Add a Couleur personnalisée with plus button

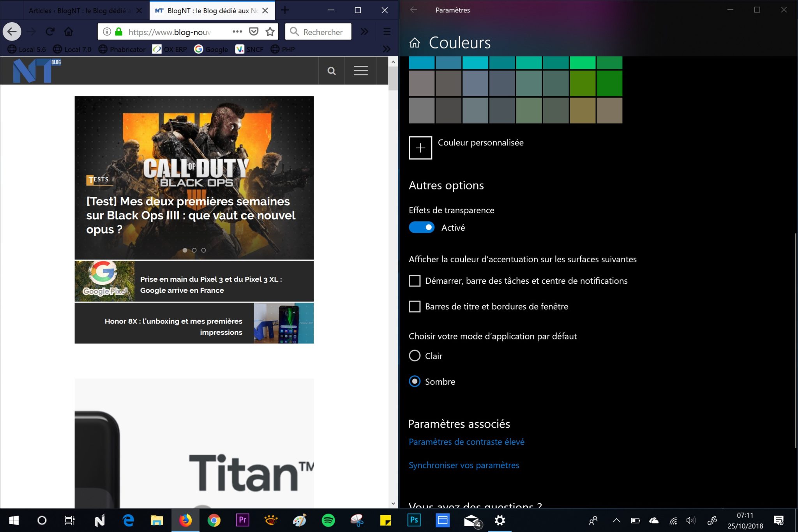click(420, 148)
